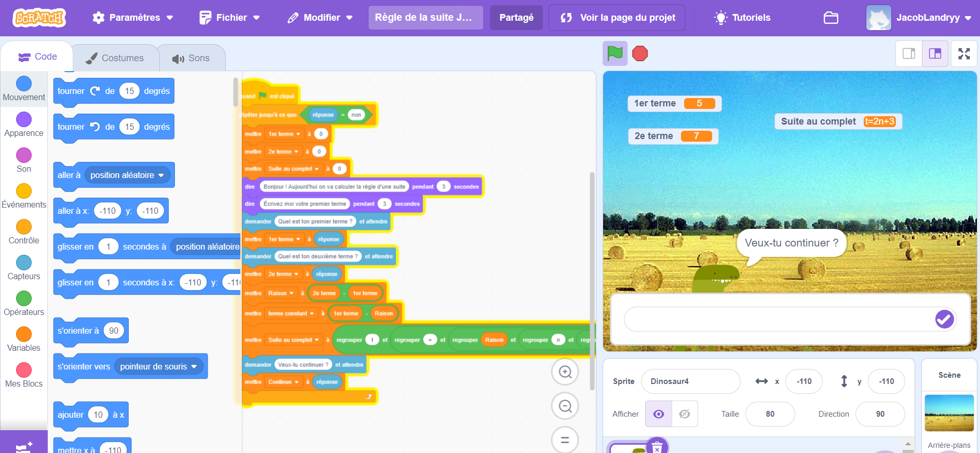Screen dimensions: 980x453
Task: Select the large stage layout toggle
Action: (935, 53)
